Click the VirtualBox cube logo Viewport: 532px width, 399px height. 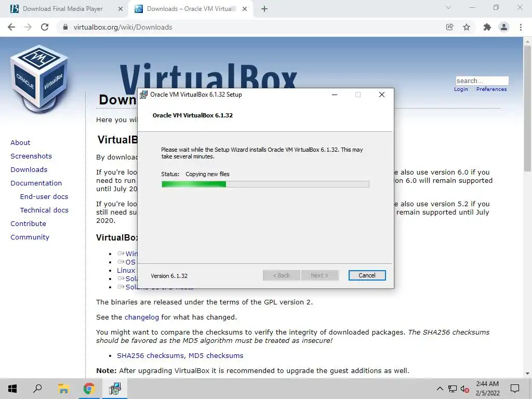[x=39, y=79]
